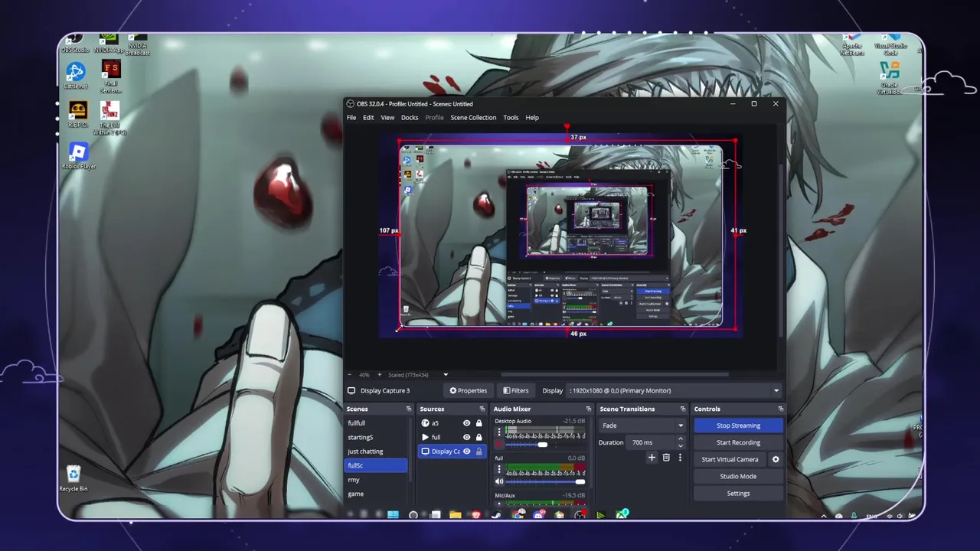The width and height of the screenshot is (980, 551).
Task: Open Desktop Audio three-dot options menu
Action: point(499,432)
